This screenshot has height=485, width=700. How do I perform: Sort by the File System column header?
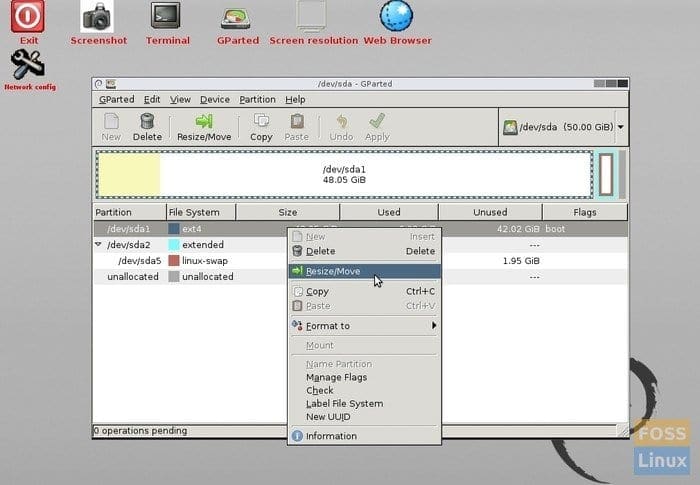click(201, 212)
